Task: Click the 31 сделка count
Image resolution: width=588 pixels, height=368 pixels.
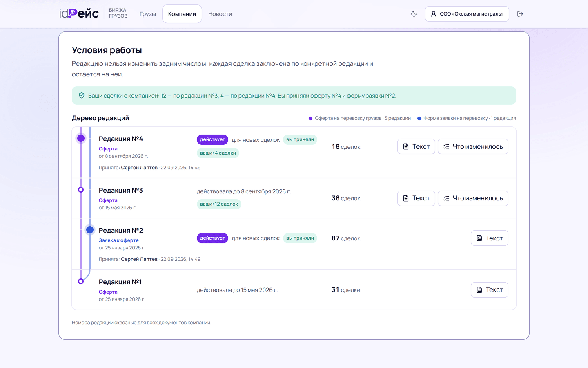Action: (346, 290)
